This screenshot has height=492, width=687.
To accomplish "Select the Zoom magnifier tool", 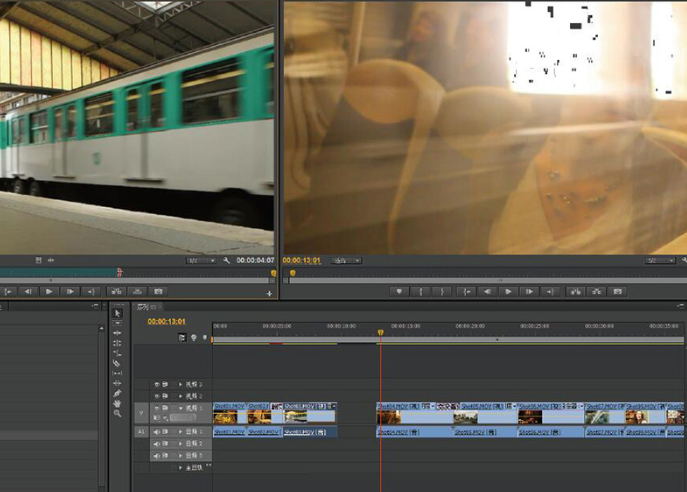I will [117, 413].
